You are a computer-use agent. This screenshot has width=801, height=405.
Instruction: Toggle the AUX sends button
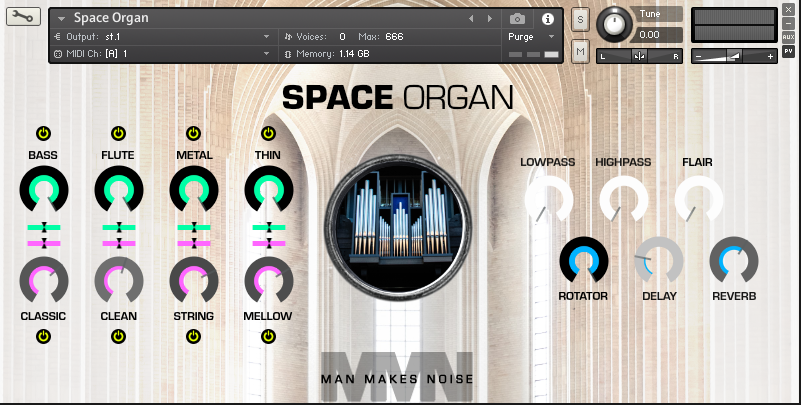788,37
